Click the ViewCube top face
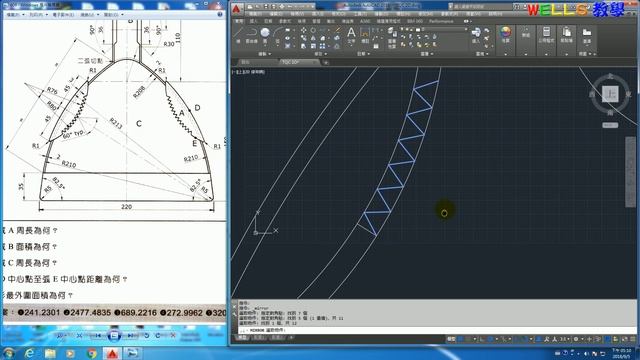 [610, 94]
